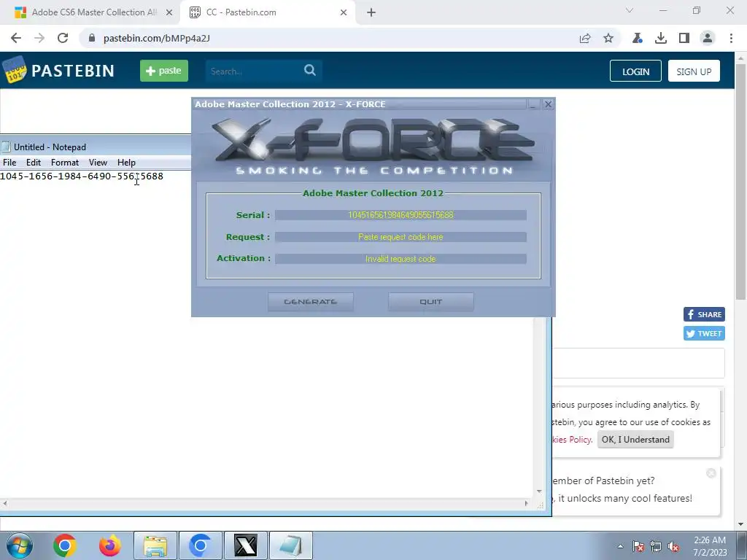Close the CC - Pastebin.com tab

click(344, 12)
